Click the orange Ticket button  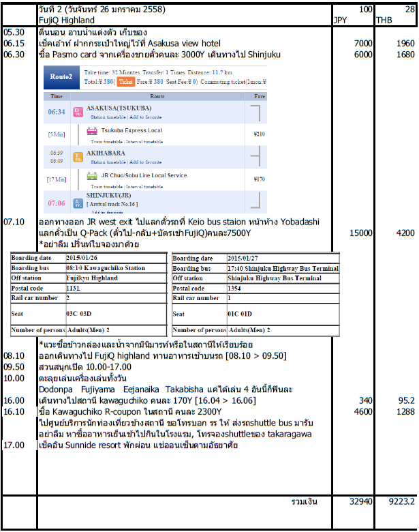click(126, 82)
